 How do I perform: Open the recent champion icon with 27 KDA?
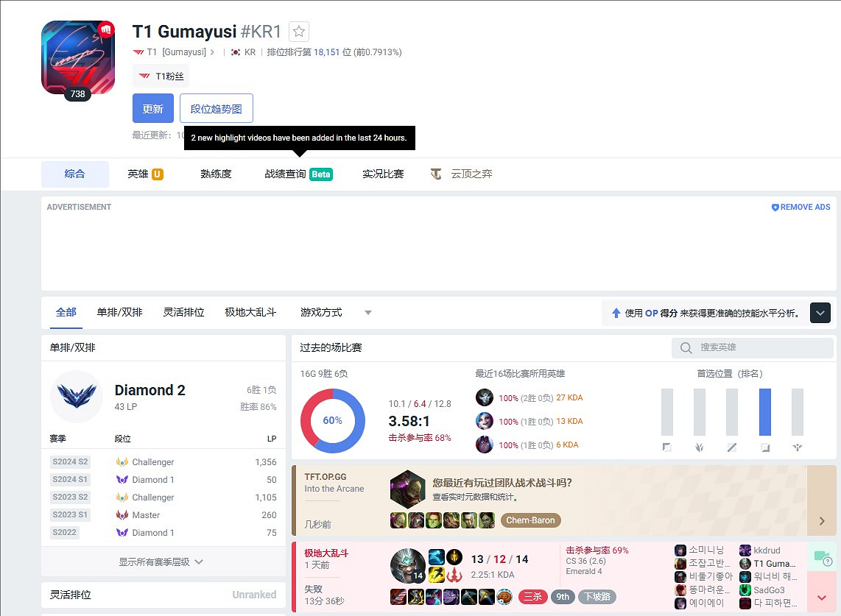[484, 397]
